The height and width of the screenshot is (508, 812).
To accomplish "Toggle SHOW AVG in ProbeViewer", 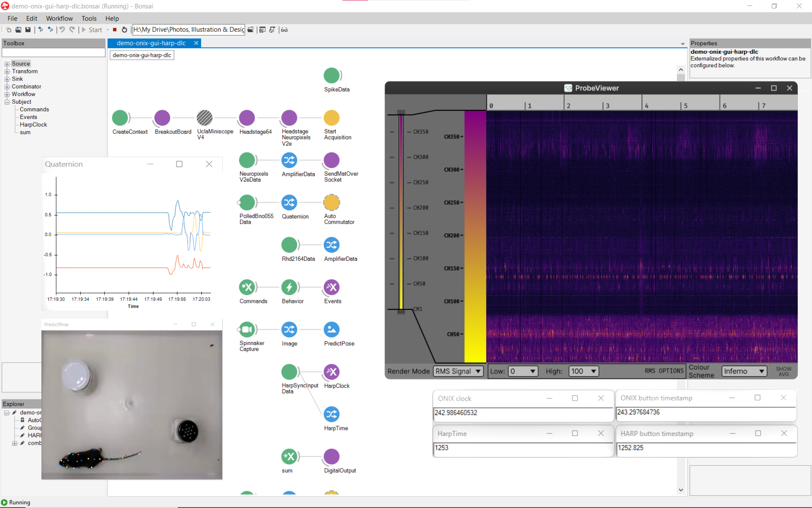I will tap(783, 371).
